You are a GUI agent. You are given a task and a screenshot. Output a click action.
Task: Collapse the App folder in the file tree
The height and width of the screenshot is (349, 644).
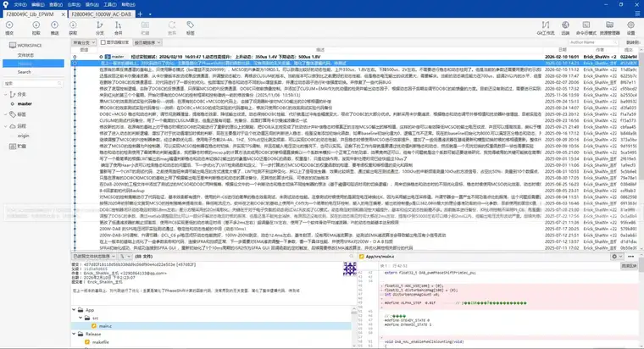pyautogui.click(x=74, y=309)
